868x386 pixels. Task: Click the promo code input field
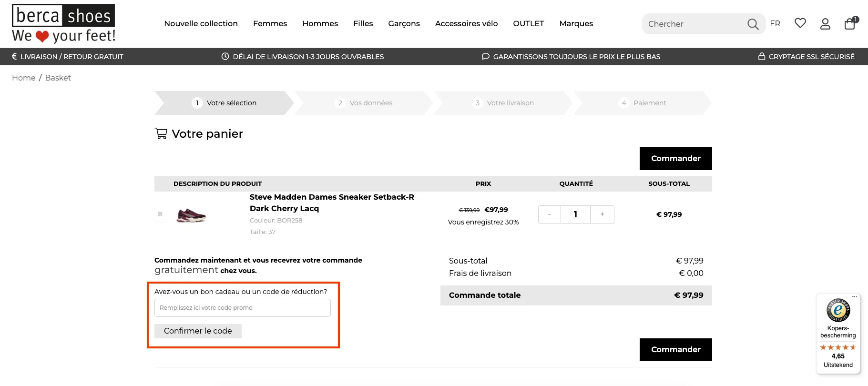pyautogui.click(x=242, y=308)
